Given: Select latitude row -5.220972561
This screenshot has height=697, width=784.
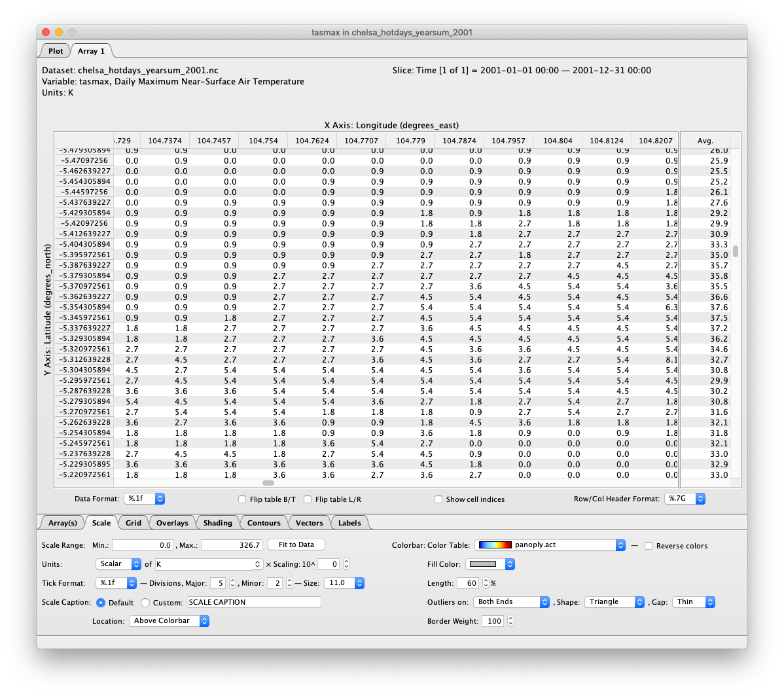Looking at the screenshot, I should point(84,474).
